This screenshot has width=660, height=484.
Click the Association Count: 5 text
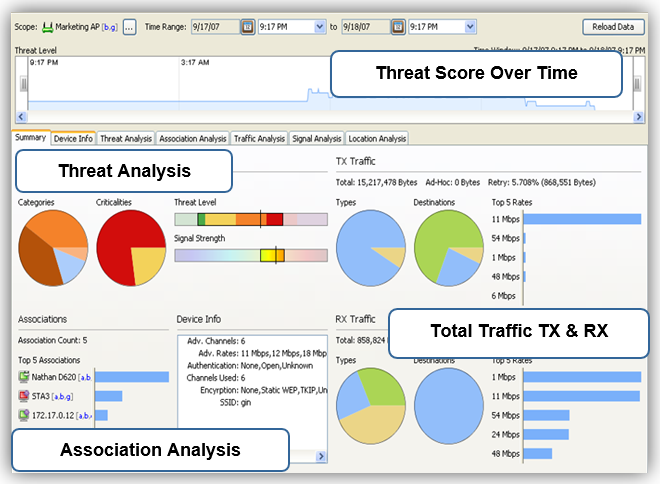click(x=53, y=340)
